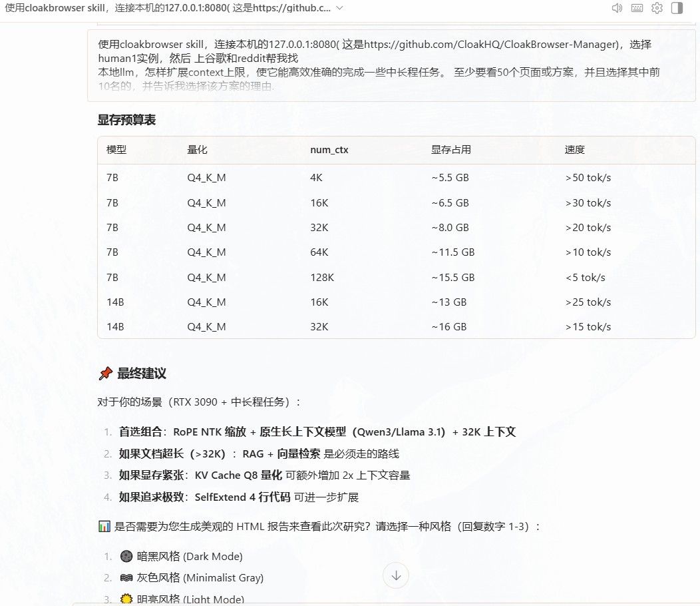This screenshot has width=700, height=606.
Task: Click the fog icon next to 灰色风格
Action: tap(126, 578)
